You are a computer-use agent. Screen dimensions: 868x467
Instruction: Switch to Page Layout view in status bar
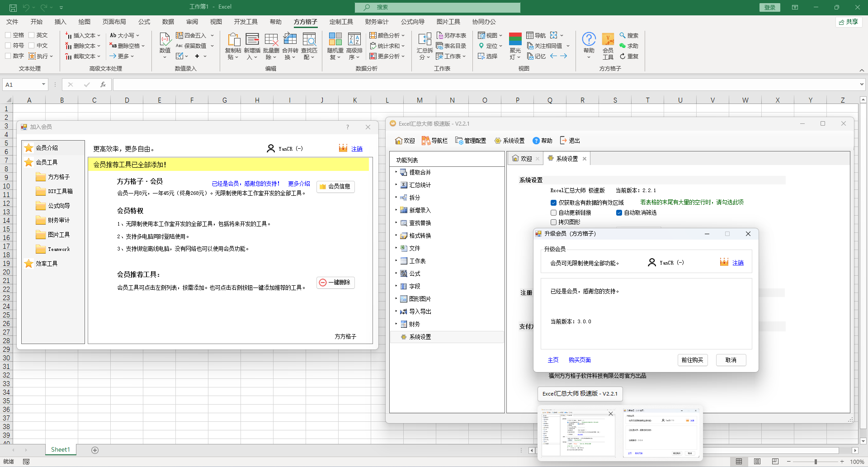tap(757, 462)
